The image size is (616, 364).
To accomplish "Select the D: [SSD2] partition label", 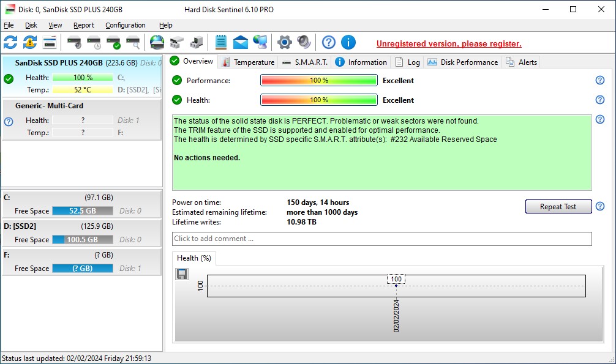I will (x=20, y=226).
